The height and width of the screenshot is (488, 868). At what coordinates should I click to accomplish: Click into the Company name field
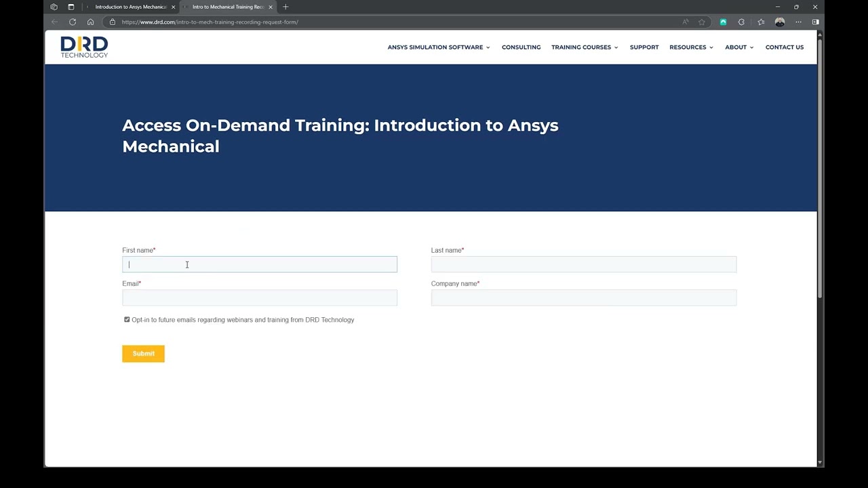(584, 298)
